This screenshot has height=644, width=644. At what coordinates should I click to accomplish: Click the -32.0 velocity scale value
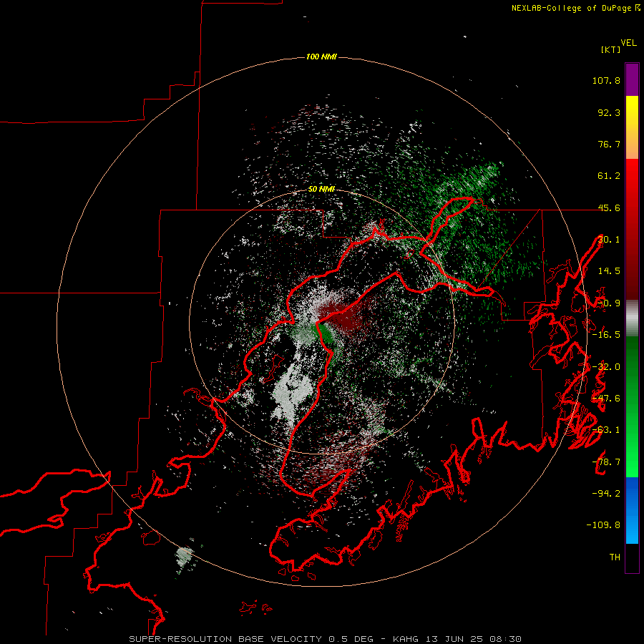tap(606, 367)
